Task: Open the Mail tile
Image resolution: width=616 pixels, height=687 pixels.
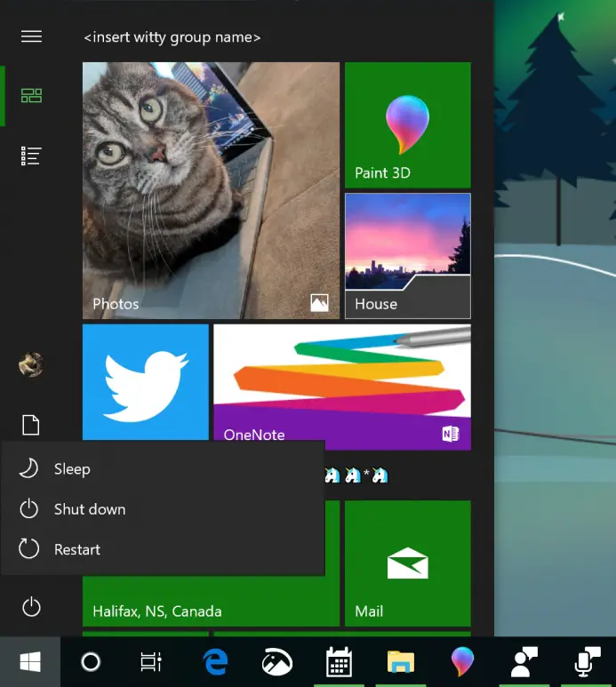Action: point(408,563)
